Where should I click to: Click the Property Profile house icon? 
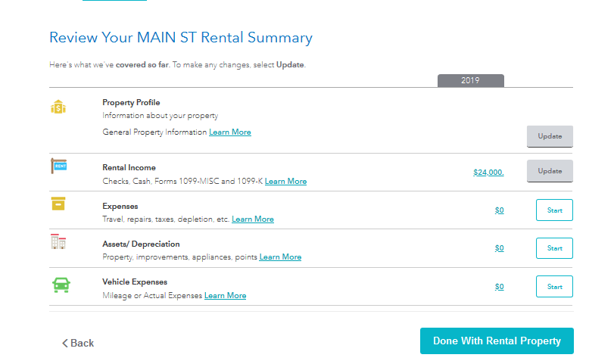tap(58, 107)
